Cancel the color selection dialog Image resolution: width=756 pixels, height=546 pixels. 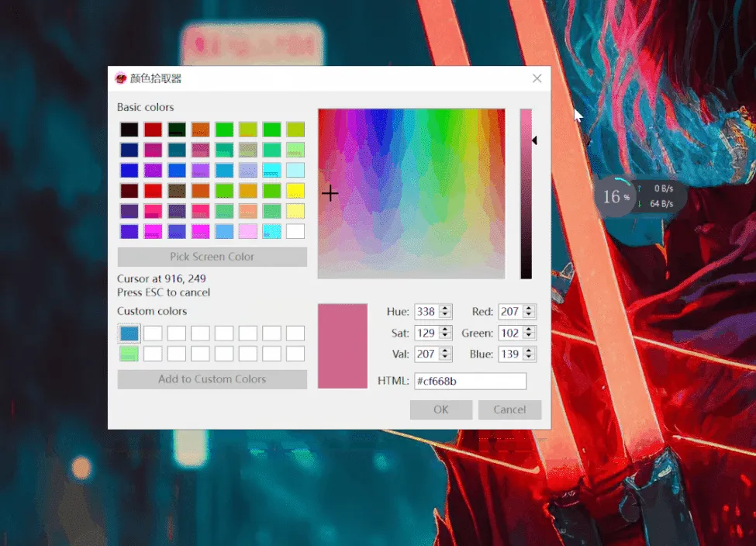point(509,409)
